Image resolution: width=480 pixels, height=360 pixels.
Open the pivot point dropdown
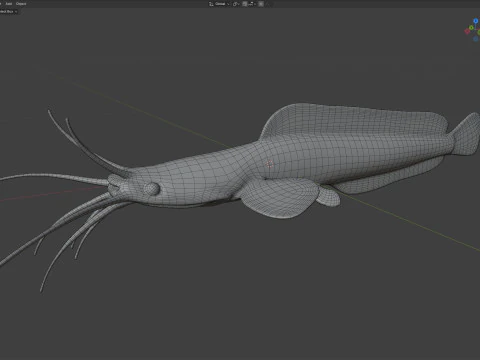236,4
